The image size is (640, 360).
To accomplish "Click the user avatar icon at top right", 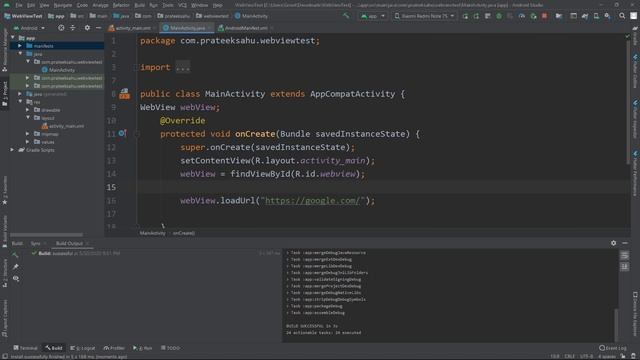I will tap(633, 16).
